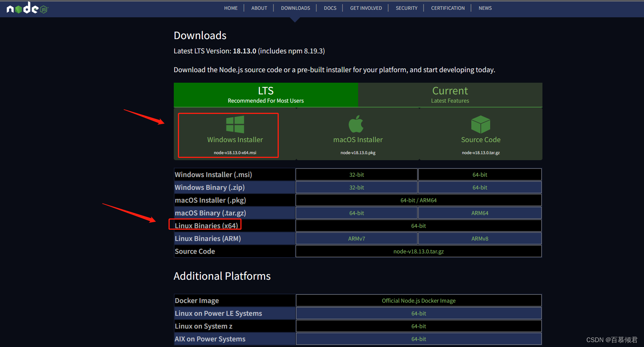
Task: Download the AIX on Power Systems 64-bit
Action: 419,339
